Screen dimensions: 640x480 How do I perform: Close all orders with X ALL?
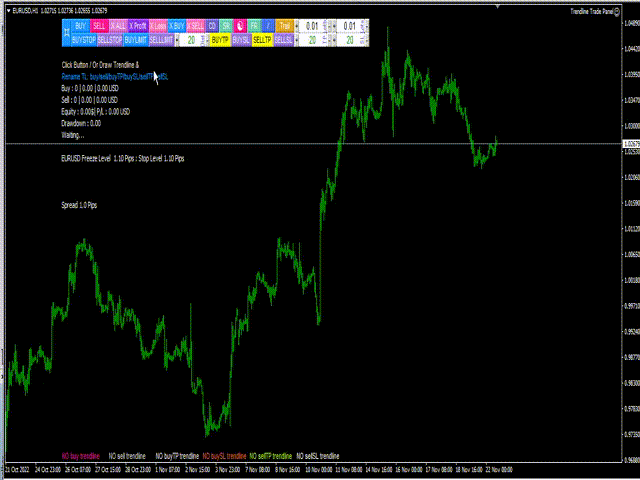tap(118, 26)
